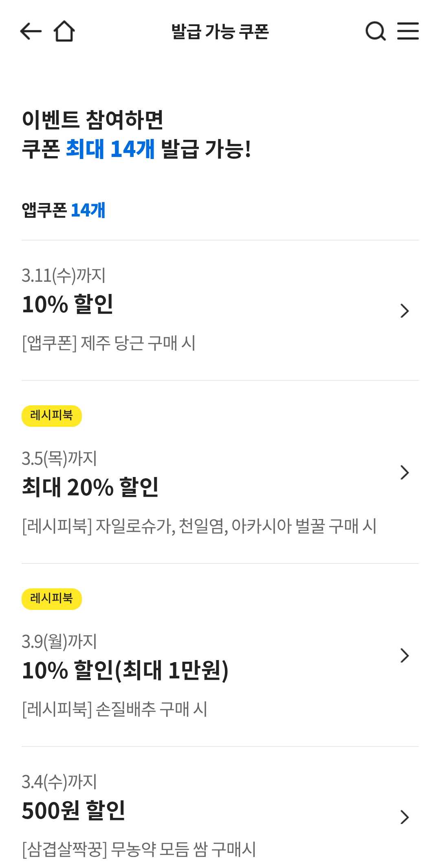Tap the 발급 가능 쿠폰 page title
Image resolution: width=440 pixels, height=868 pixels.
(220, 32)
